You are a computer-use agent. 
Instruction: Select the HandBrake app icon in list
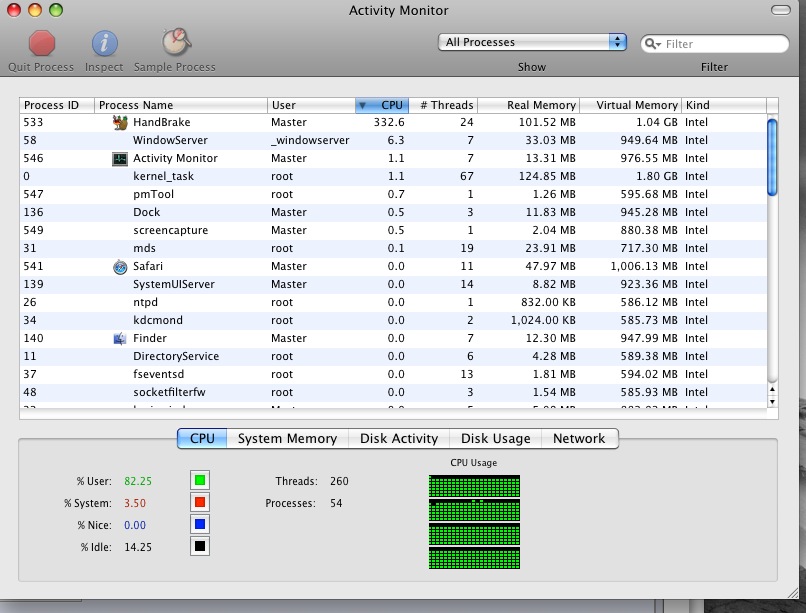(120, 122)
